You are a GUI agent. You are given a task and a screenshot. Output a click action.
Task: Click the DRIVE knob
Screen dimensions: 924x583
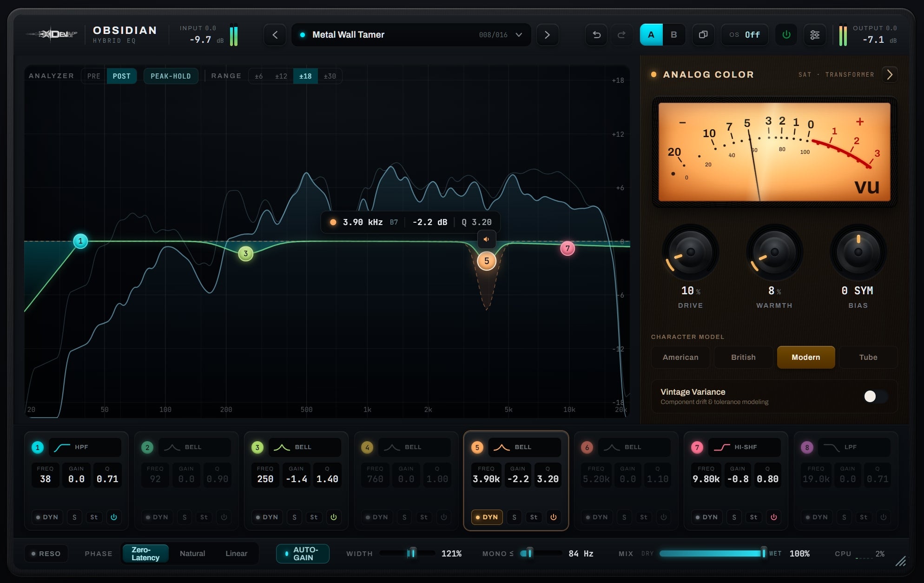pos(690,252)
